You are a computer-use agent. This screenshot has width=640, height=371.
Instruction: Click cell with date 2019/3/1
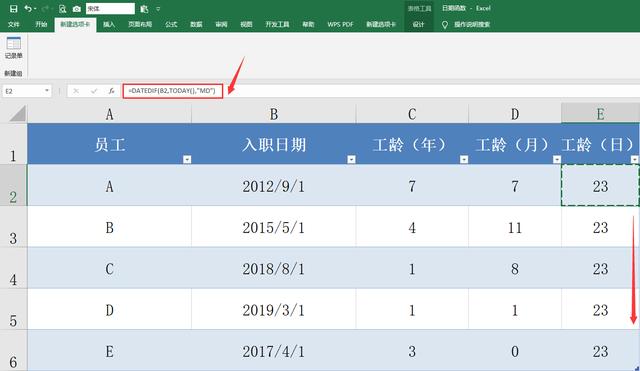click(x=273, y=309)
